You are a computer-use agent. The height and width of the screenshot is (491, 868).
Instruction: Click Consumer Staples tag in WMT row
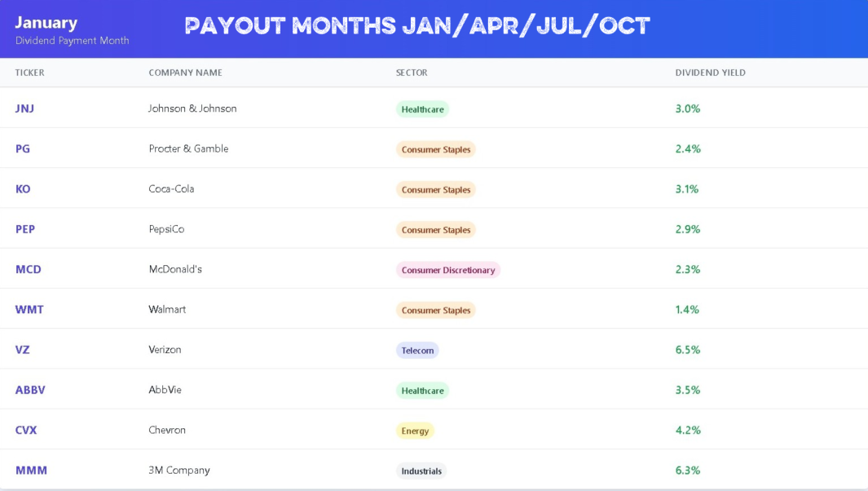(436, 310)
